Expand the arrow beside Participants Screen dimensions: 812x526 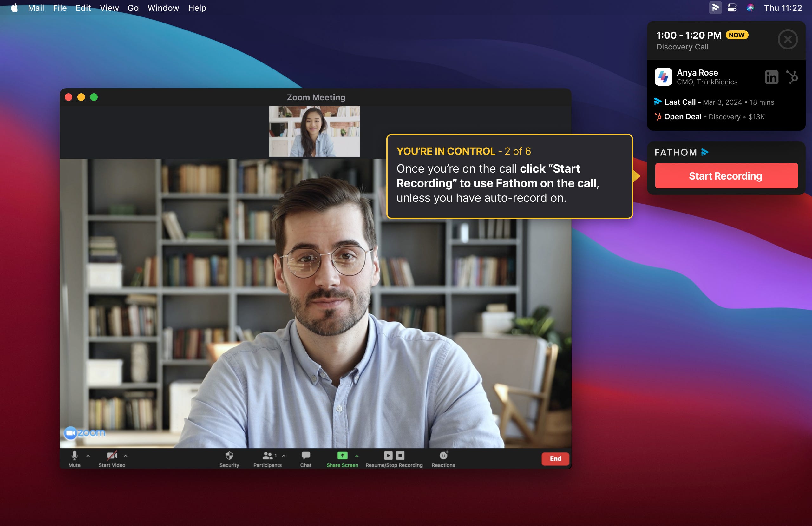[284, 456]
